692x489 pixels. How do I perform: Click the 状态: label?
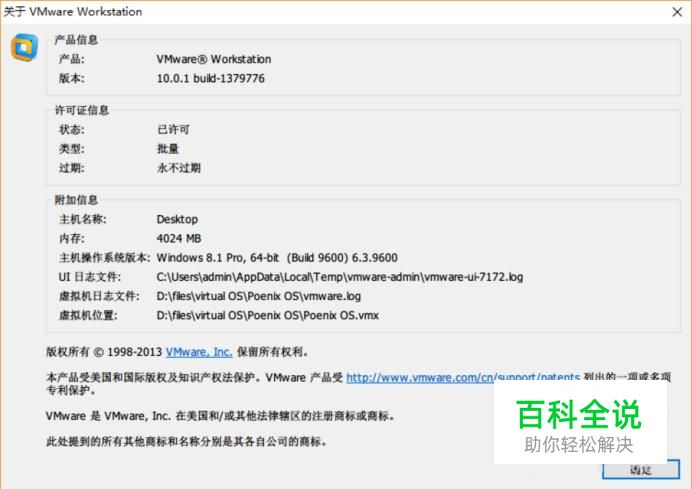[x=71, y=129]
